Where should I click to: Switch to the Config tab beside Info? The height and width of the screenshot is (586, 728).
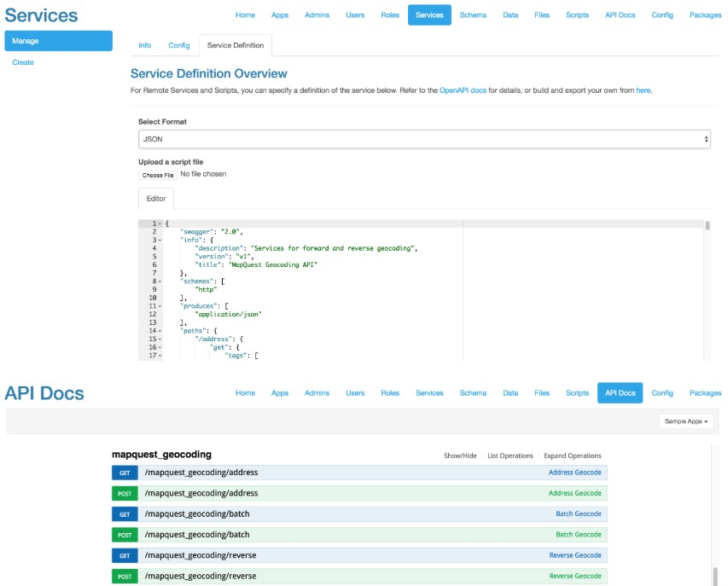coord(179,45)
